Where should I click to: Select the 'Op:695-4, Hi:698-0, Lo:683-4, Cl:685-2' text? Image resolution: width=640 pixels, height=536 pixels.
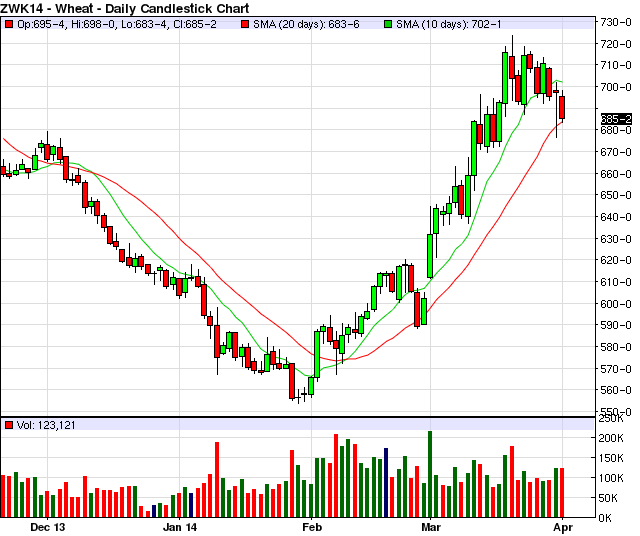117,24
